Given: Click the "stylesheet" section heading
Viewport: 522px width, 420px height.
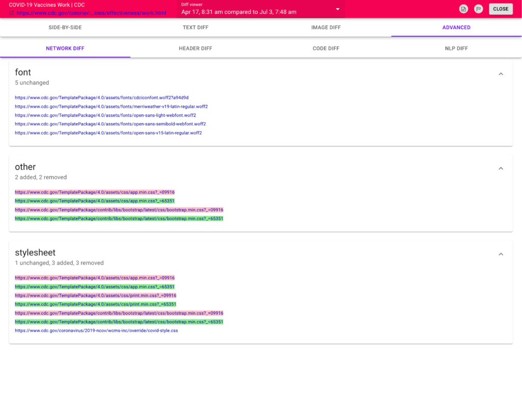Looking at the screenshot, I should click(35, 253).
